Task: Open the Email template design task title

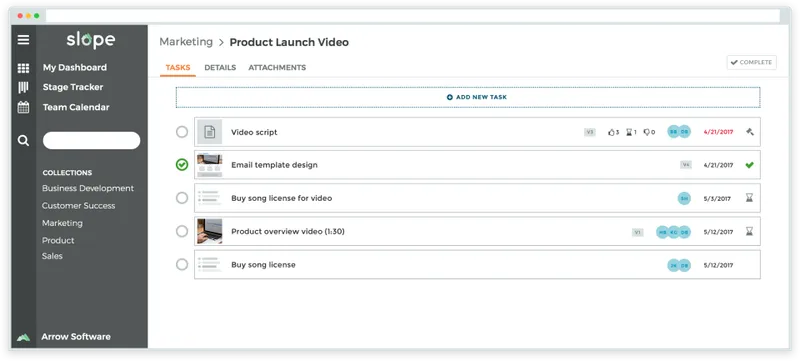Action: point(274,165)
